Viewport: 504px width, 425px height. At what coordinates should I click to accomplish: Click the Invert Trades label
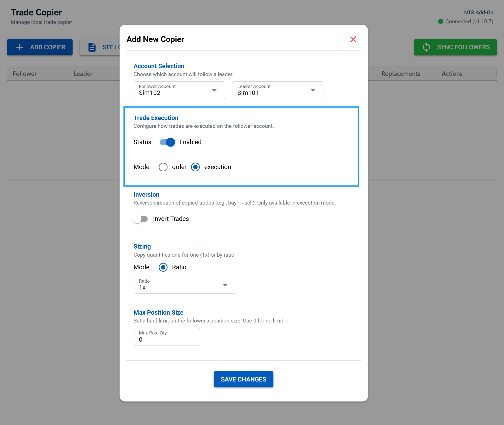pos(171,219)
